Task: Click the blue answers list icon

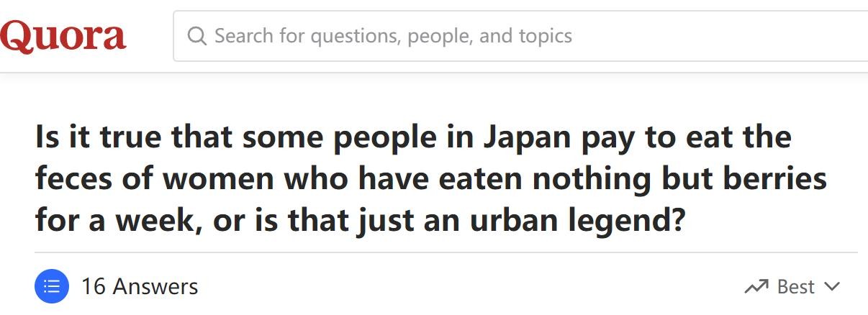Action: [x=52, y=287]
